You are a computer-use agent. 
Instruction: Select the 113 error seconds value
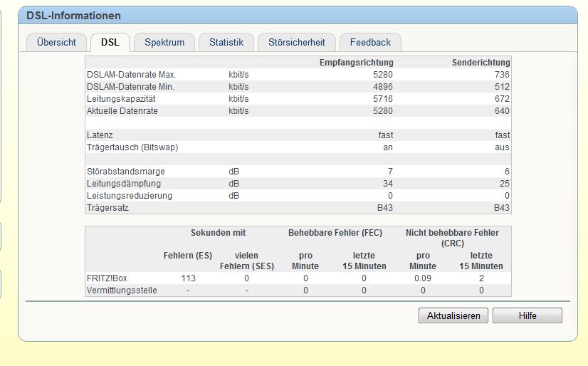[188, 278]
